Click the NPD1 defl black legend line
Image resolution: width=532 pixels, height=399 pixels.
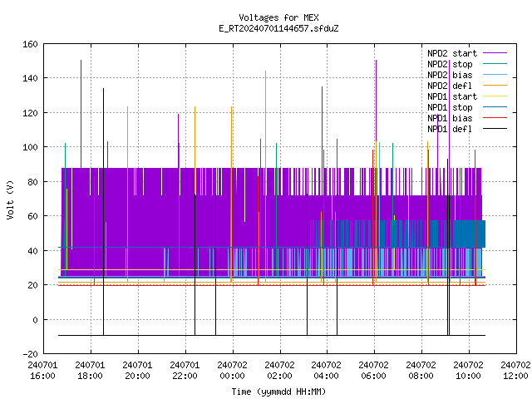495,129
